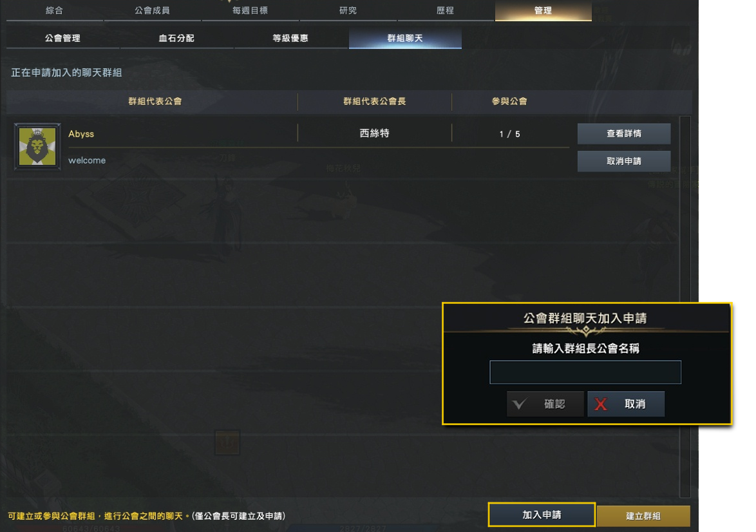756x532 pixels.
Task: Click the Abyss guild name entry
Action: (81, 133)
